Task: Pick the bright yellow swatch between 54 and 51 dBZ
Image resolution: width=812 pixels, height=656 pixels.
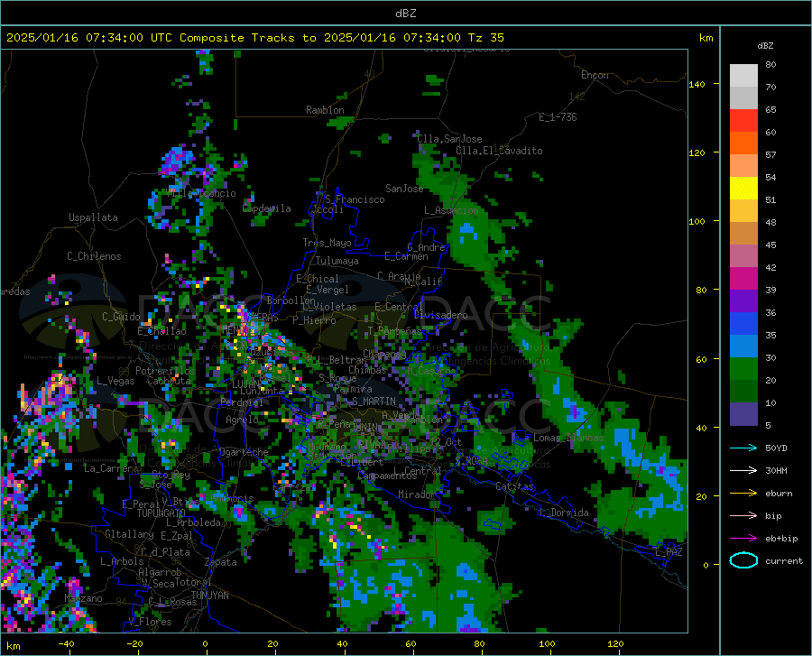Action: [x=743, y=189]
